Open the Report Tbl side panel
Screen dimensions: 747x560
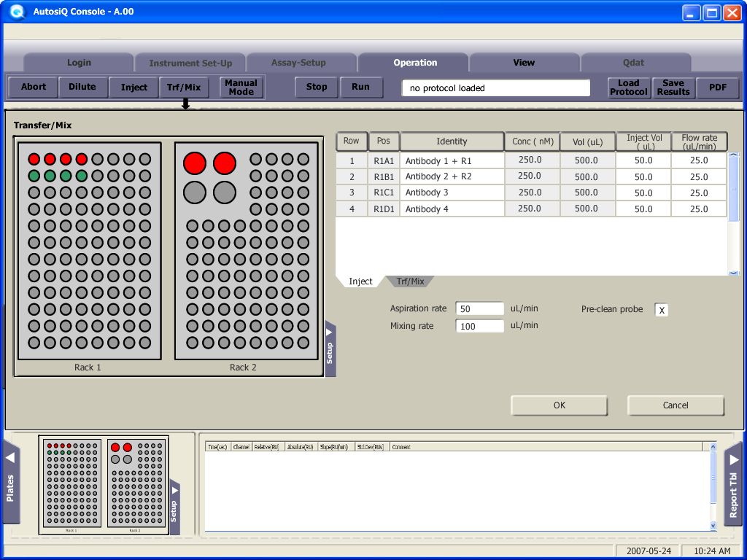pyautogui.click(x=733, y=484)
